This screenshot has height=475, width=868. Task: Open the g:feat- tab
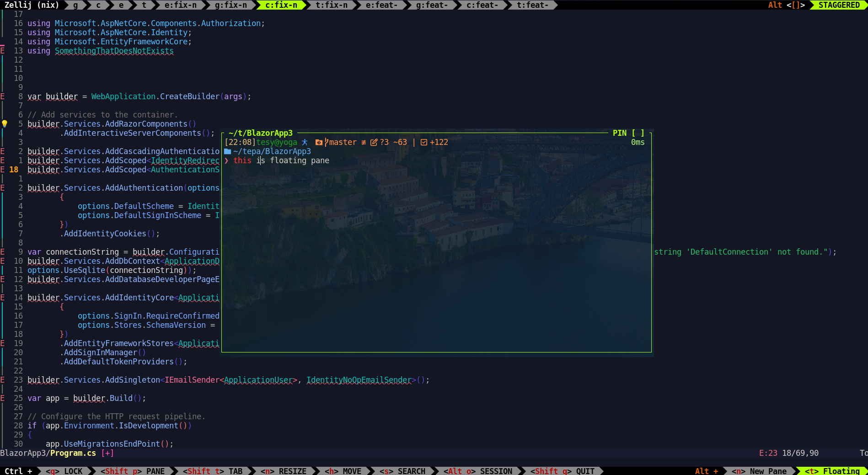432,5
